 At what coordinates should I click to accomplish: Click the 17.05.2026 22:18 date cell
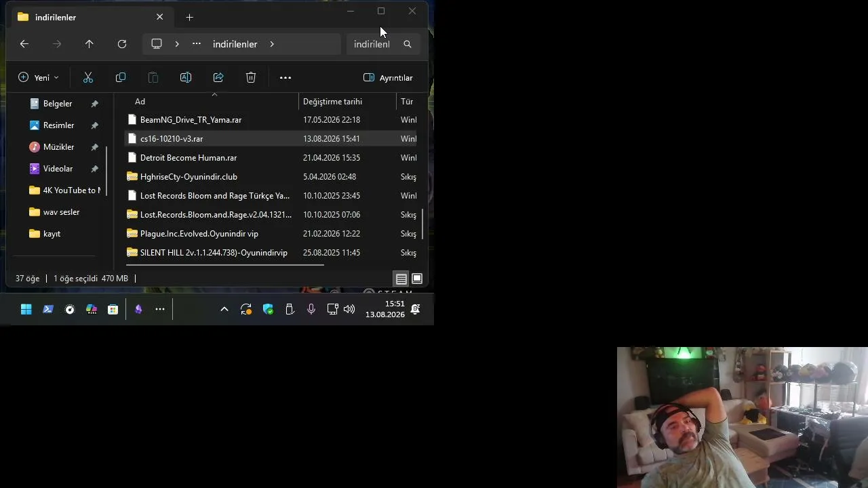pyautogui.click(x=332, y=120)
